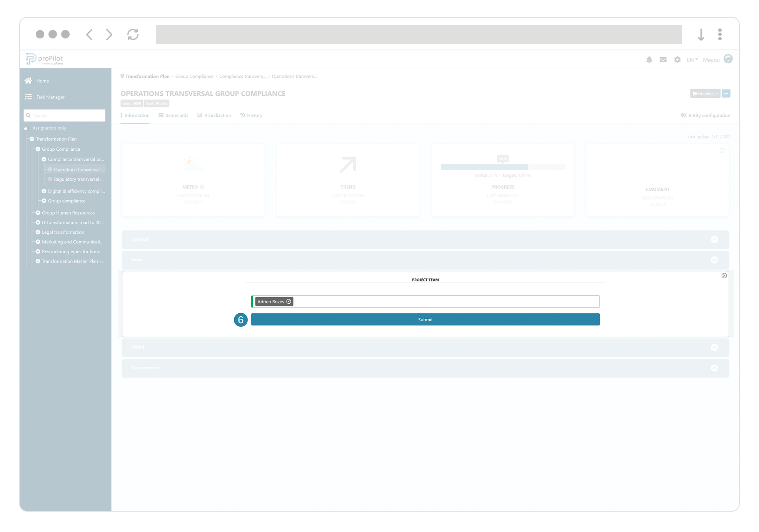This screenshot has width=759, height=532.
Task: Toggle the Assignation only switch
Action: click(x=26, y=128)
